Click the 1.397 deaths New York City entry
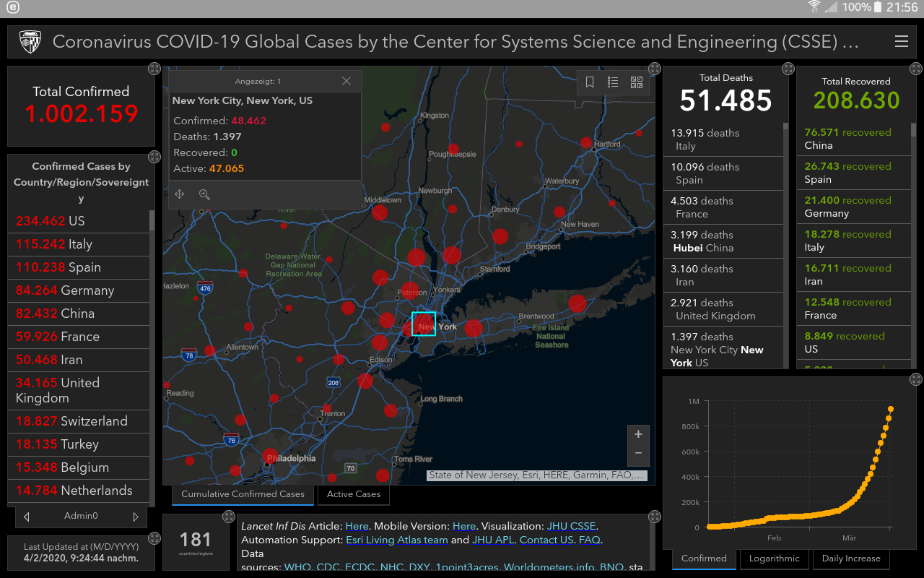The image size is (924, 578). 723,348
